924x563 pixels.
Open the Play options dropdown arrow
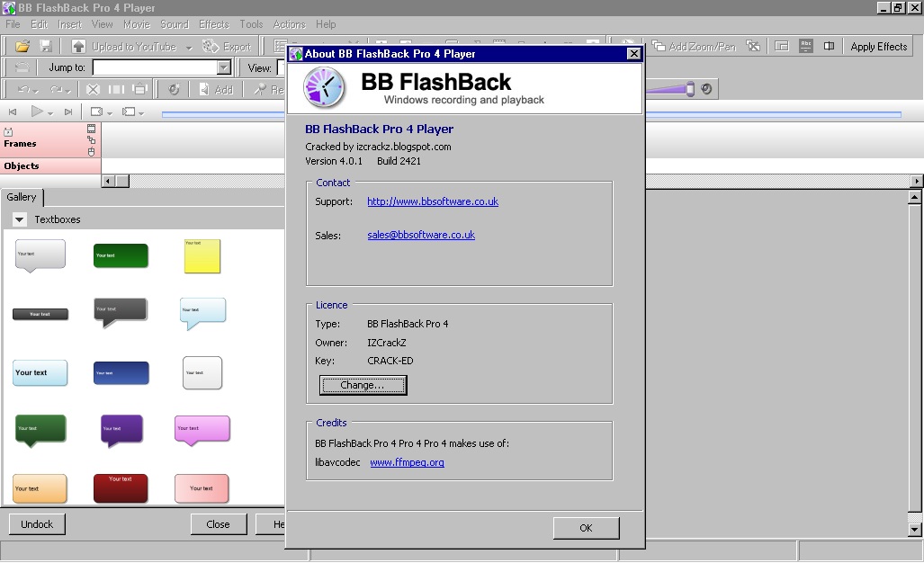pos(50,112)
